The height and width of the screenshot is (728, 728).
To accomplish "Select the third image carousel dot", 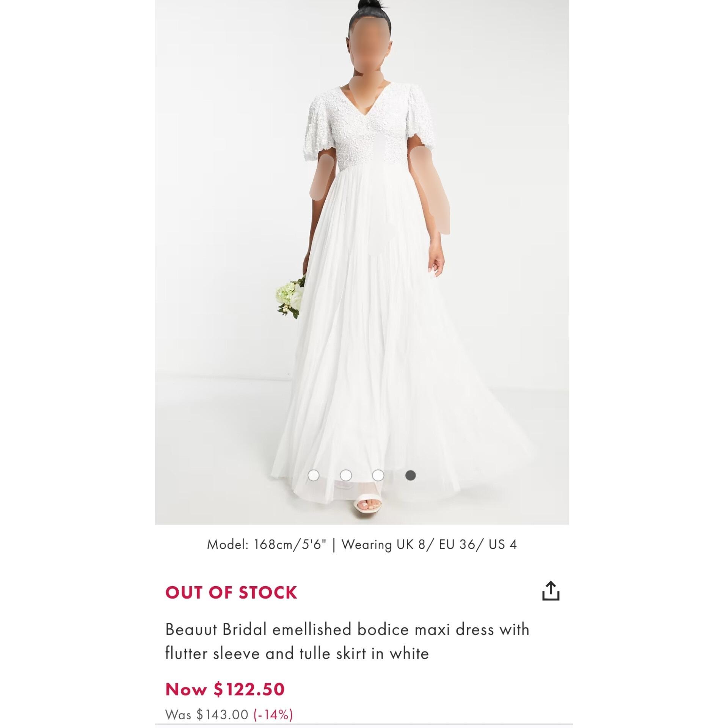I will [x=378, y=475].
